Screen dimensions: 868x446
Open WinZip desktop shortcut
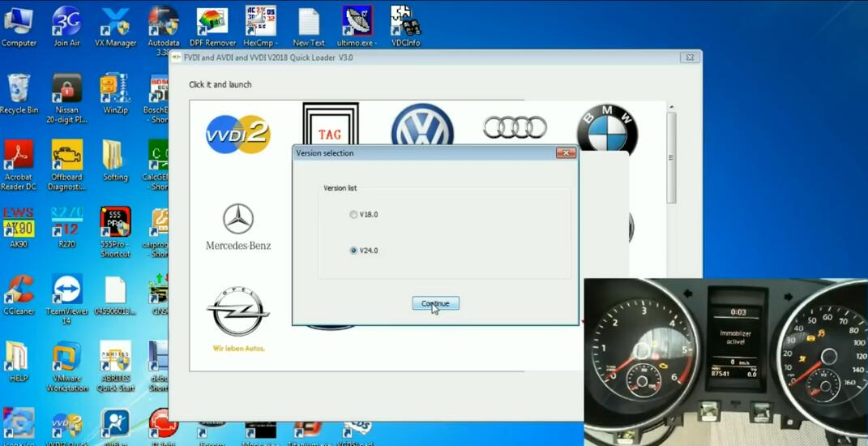point(115,93)
